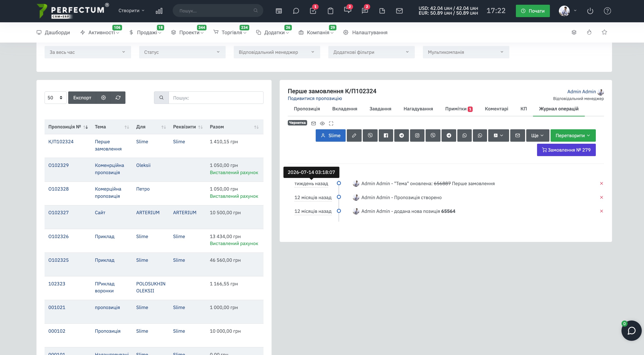Open the live chat bubble widget
The height and width of the screenshot is (355, 644).
(631, 330)
